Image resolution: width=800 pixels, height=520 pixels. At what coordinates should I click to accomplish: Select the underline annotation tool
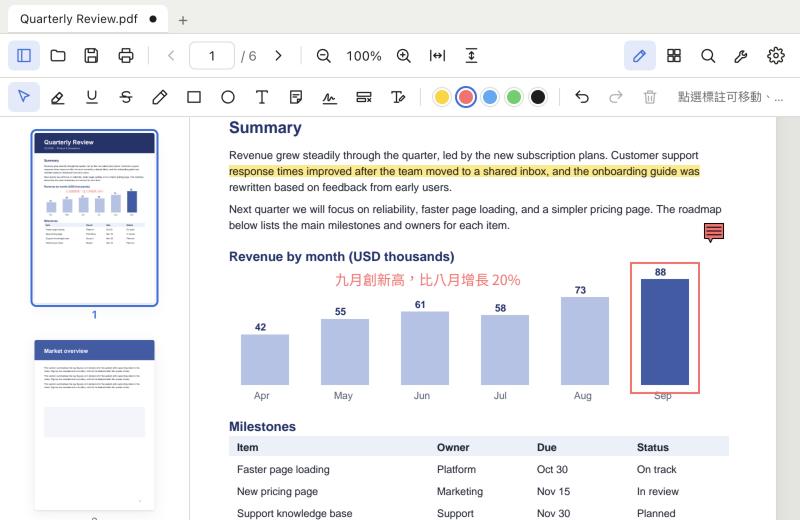[x=92, y=97]
